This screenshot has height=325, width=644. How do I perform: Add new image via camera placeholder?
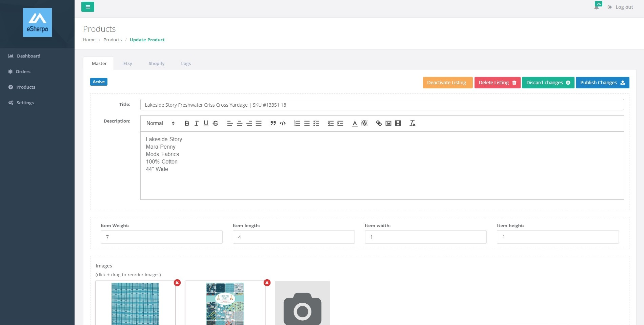pos(302,303)
